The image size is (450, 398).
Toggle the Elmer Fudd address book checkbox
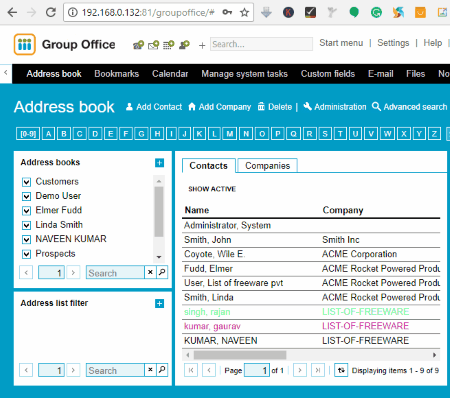[x=26, y=211]
